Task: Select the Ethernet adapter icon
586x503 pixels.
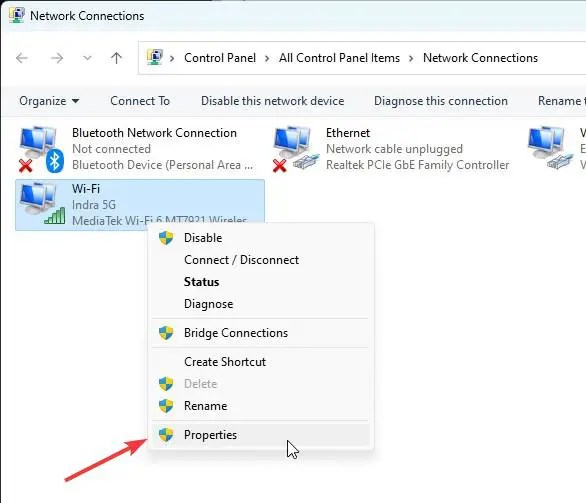Action: [x=296, y=149]
